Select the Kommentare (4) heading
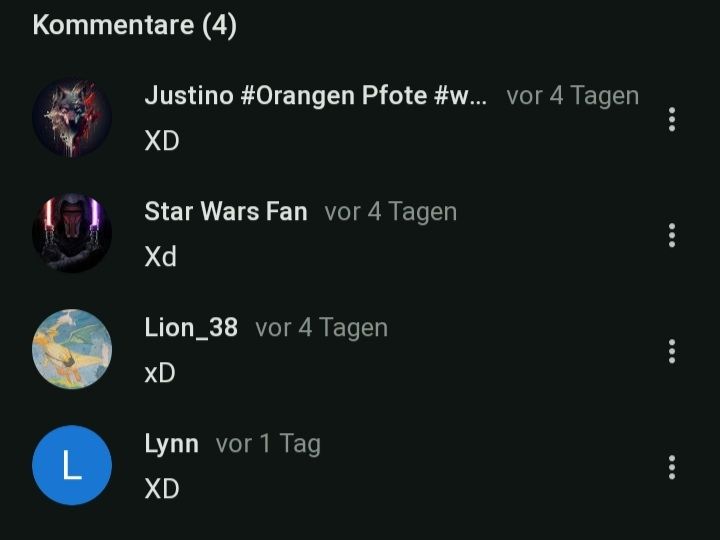Viewport: 720px width, 540px height. click(x=135, y=25)
